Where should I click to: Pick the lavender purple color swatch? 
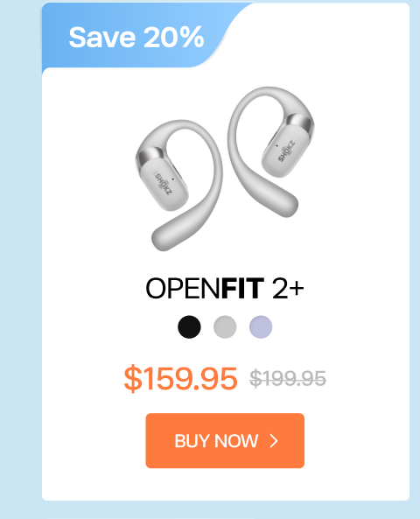(x=261, y=327)
